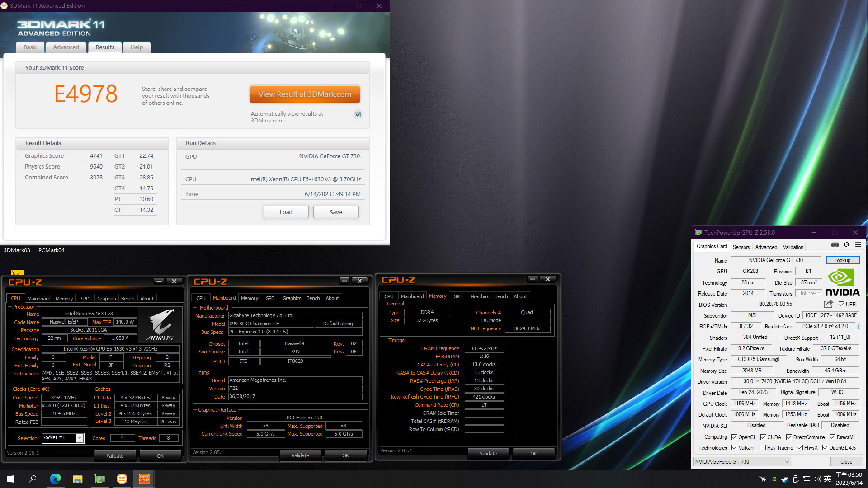Switch to Results tab in 3DMark

[105, 47]
